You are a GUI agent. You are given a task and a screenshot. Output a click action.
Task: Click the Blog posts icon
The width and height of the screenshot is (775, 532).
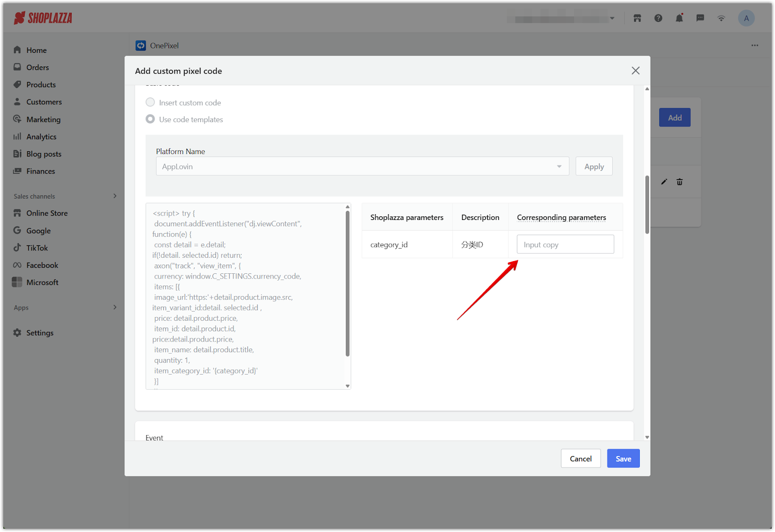pos(17,154)
